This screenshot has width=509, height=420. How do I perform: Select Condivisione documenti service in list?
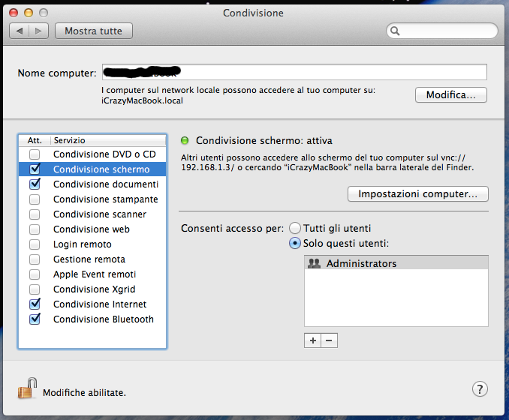point(105,184)
